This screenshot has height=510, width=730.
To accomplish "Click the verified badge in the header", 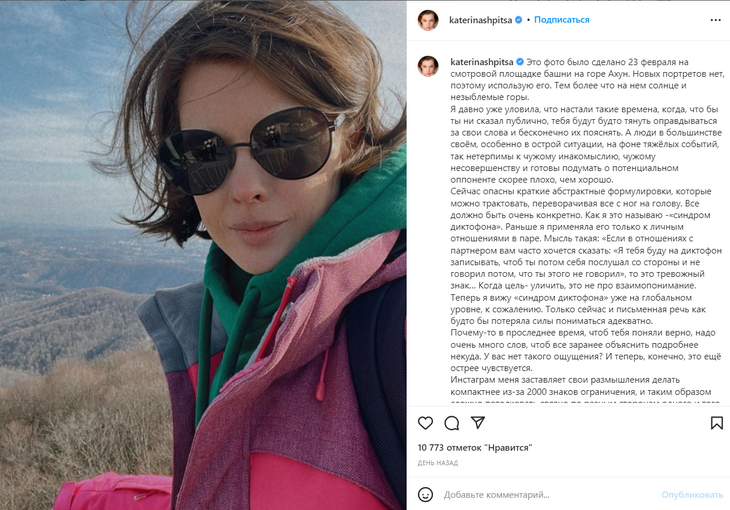I will point(518,20).
